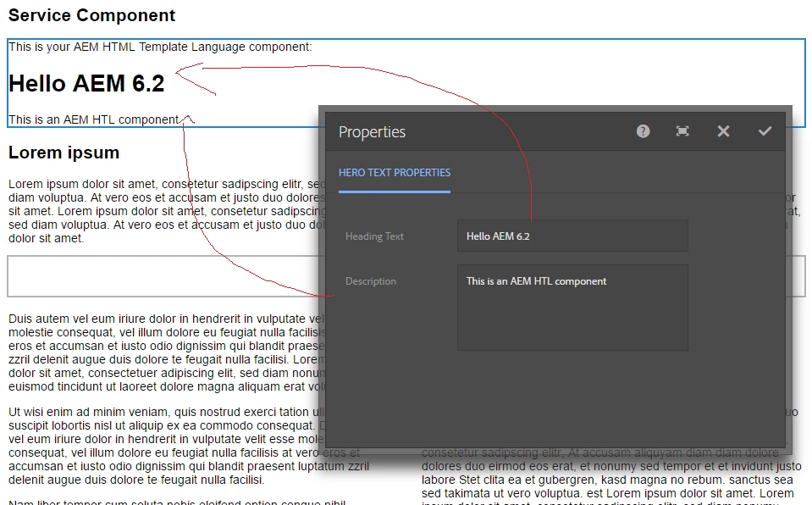Open help for the Properties dialog

click(643, 131)
